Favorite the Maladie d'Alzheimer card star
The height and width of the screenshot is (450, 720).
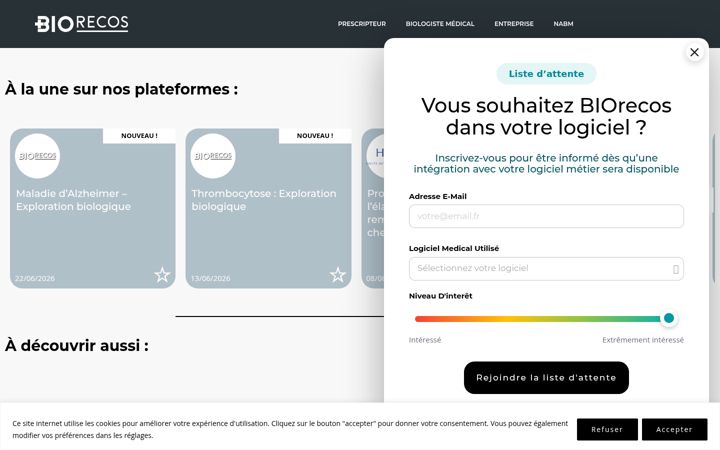pyautogui.click(x=162, y=275)
